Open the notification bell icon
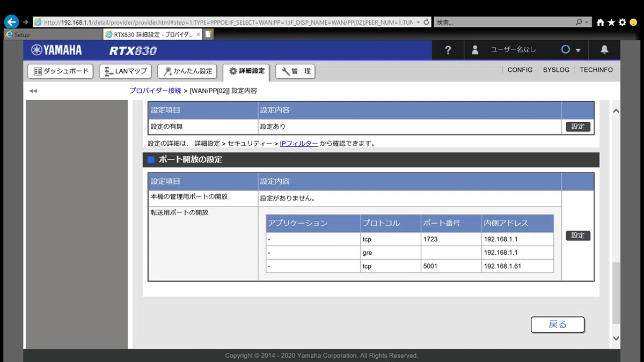Image resolution: width=644 pixels, height=362 pixels. click(x=604, y=50)
